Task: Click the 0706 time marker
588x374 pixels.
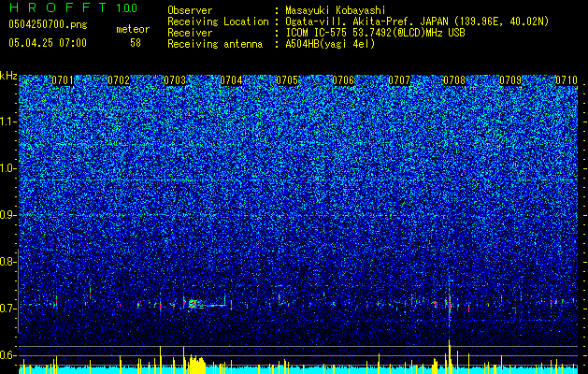Action: (x=343, y=80)
